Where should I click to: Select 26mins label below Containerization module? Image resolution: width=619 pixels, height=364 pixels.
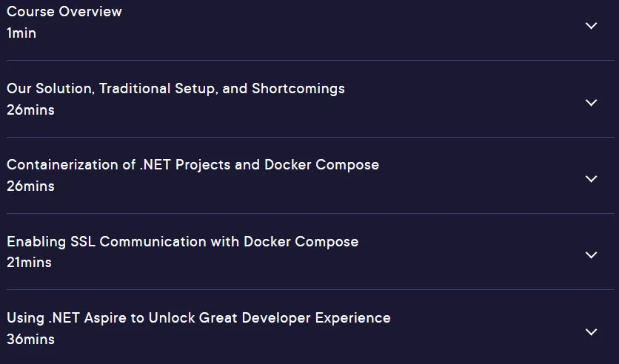(30, 186)
